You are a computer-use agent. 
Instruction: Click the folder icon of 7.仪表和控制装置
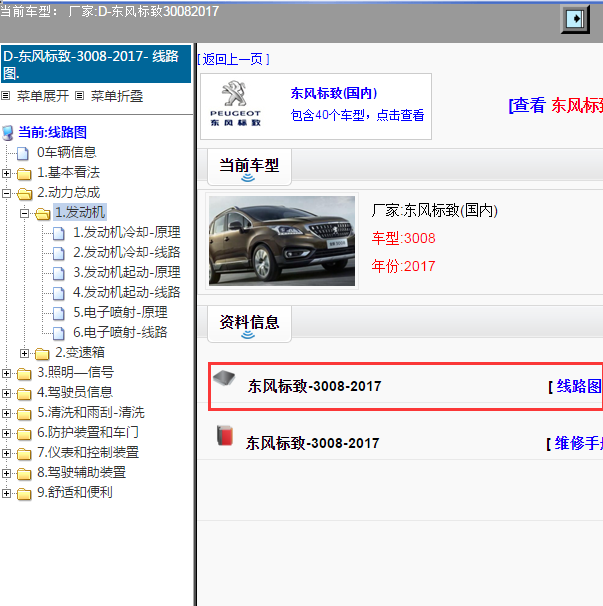(24, 454)
